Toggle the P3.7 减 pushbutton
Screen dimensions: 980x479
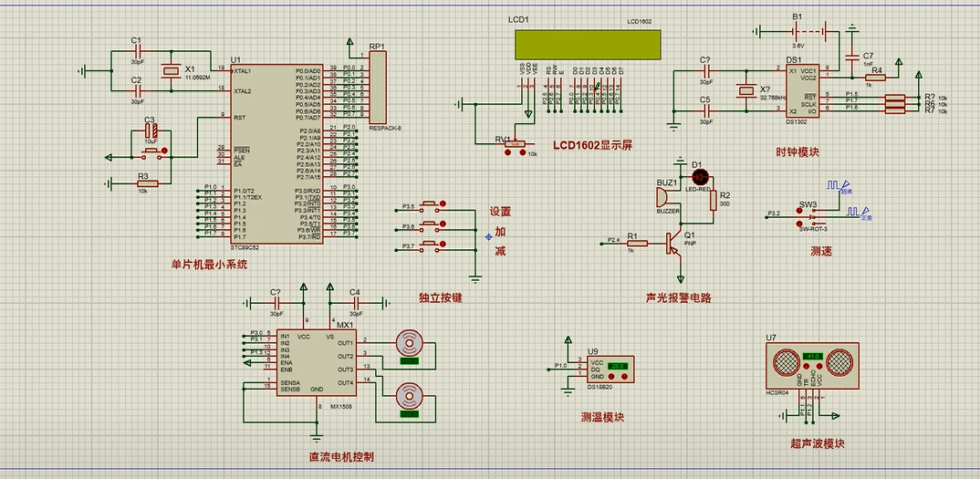[x=432, y=245]
